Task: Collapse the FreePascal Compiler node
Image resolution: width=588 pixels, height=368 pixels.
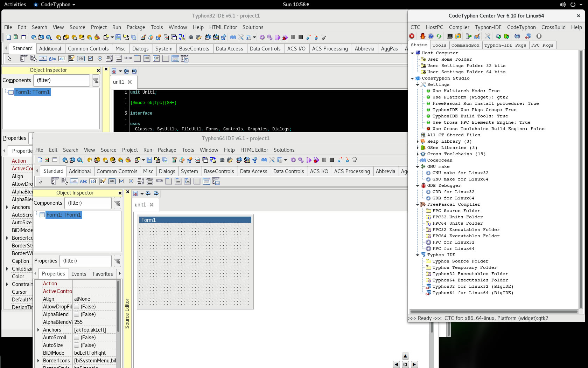Action: (418, 205)
